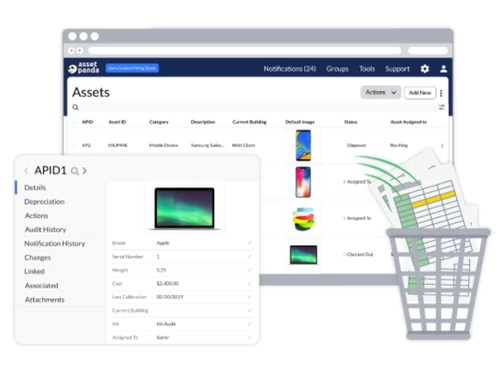The image size is (500, 375).
Task: Go to next asset with right chevron
Action: [x=84, y=171]
